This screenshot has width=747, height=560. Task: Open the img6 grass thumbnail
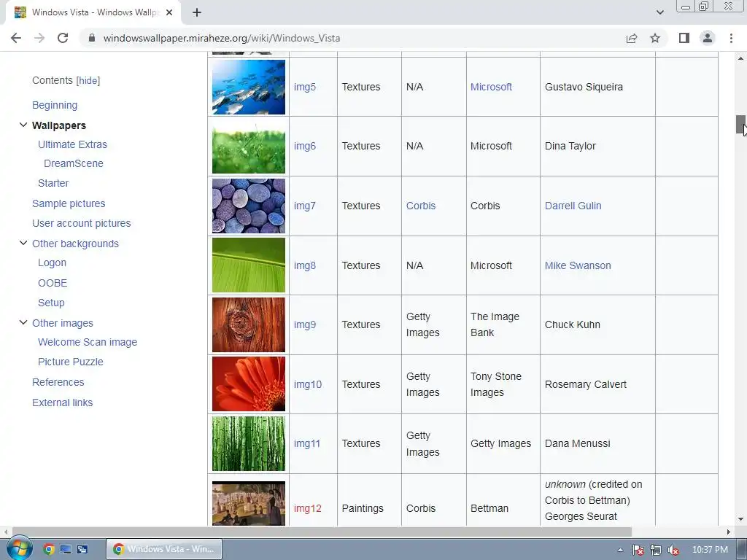coord(249,146)
